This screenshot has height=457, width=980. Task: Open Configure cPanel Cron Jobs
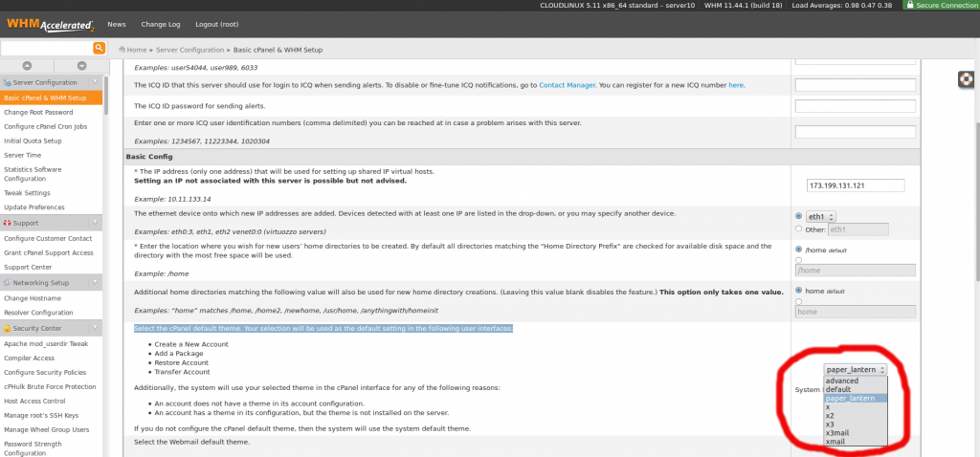[x=46, y=127]
